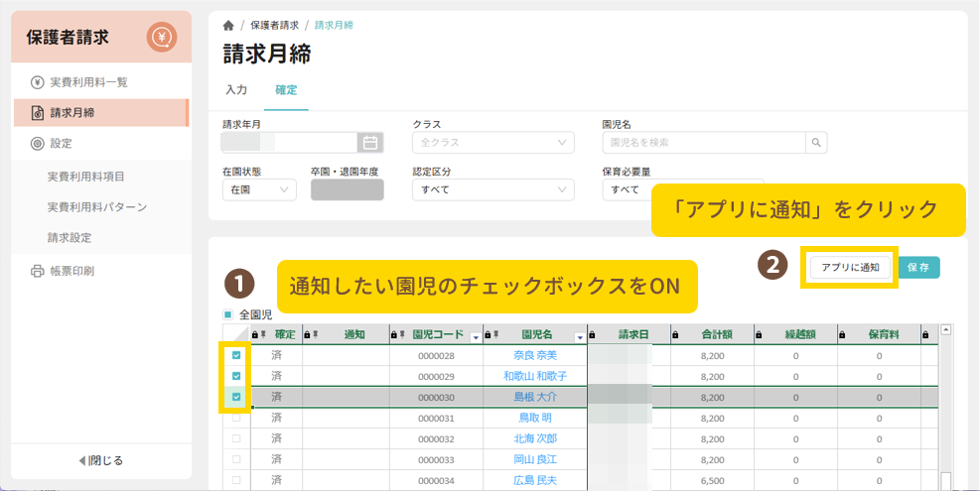The width and height of the screenshot is (980, 491).
Task: Uncheck the checkbox for 奈良 奈美 row
Action: point(236,355)
